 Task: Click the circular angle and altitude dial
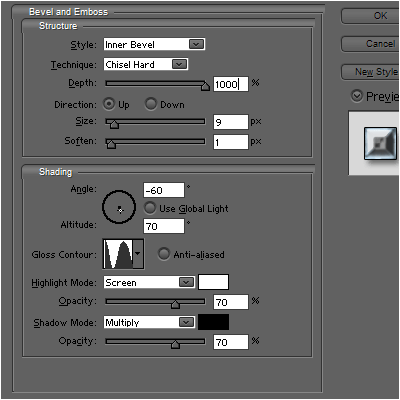coord(119,207)
